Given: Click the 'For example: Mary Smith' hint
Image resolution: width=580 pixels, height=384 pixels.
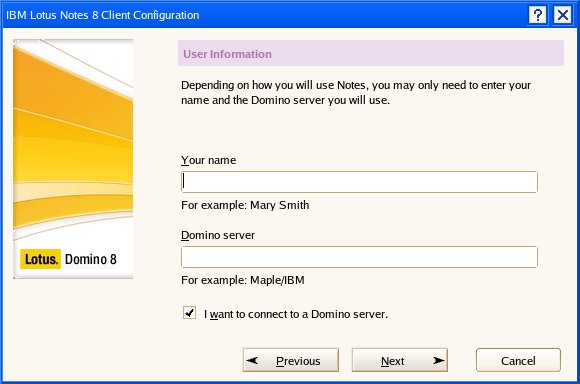Looking at the screenshot, I should 245,205.
